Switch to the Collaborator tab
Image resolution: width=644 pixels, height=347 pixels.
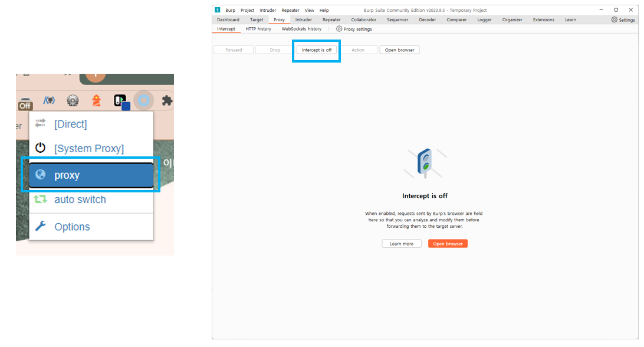tap(363, 19)
